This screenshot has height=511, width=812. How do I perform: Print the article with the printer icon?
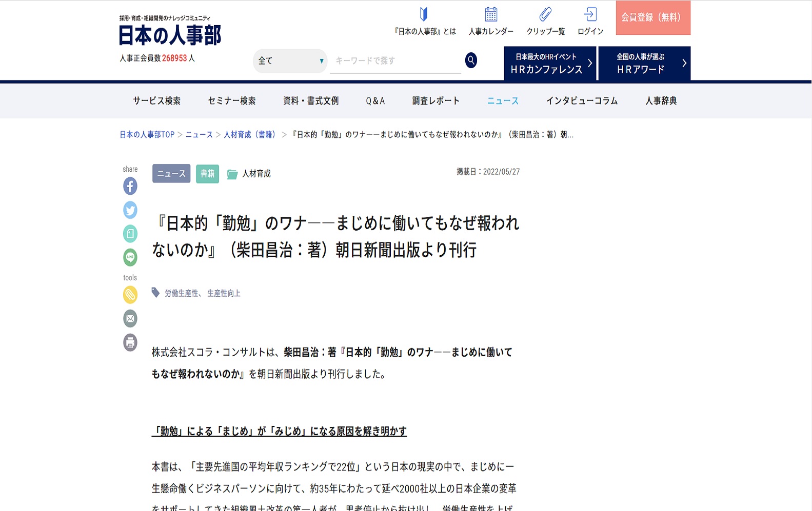pyautogui.click(x=130, y=342)
